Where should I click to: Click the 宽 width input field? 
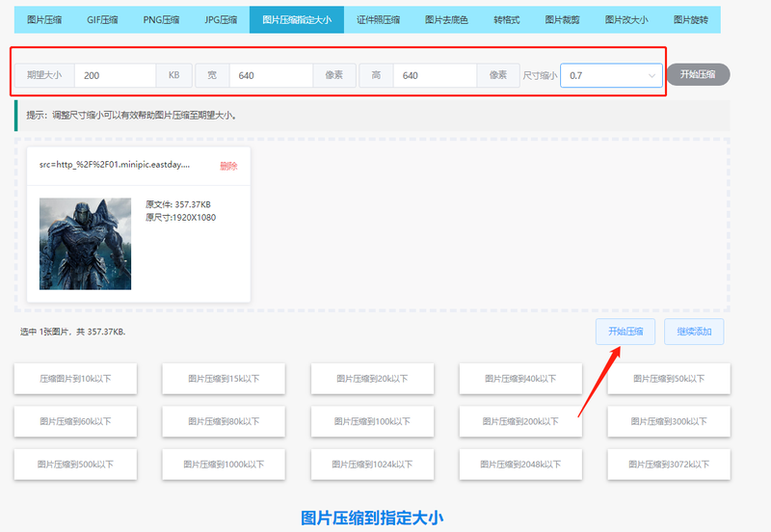(271, 75)
